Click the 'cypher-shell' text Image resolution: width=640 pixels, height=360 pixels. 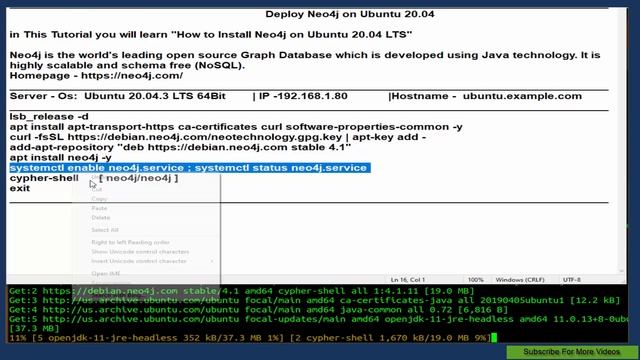44,178
